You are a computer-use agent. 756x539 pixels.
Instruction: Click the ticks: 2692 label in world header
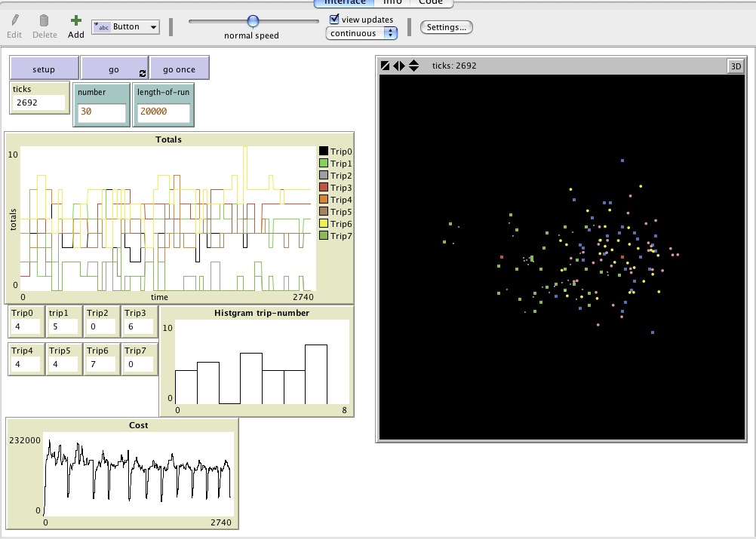[454, 66]
